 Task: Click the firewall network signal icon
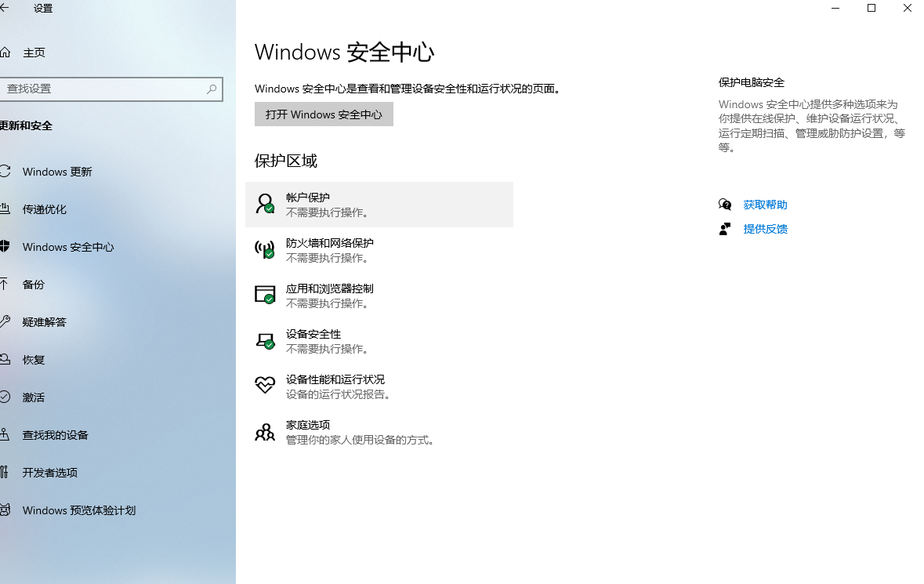point(265,249)
